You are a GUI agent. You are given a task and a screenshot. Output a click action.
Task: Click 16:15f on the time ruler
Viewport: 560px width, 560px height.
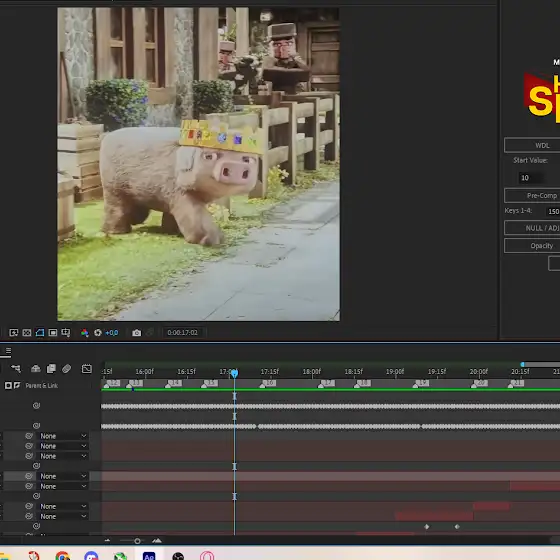(x=186, y=371)
